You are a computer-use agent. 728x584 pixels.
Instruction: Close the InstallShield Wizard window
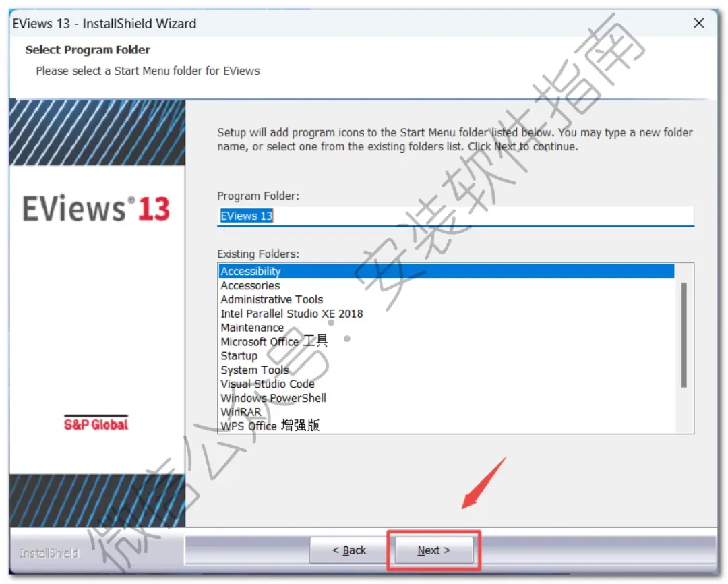699,23
